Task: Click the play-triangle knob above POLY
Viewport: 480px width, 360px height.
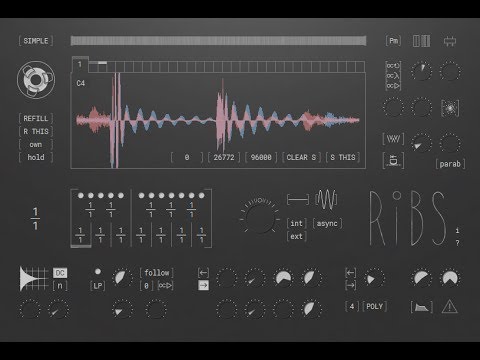Action: point(374,278)
